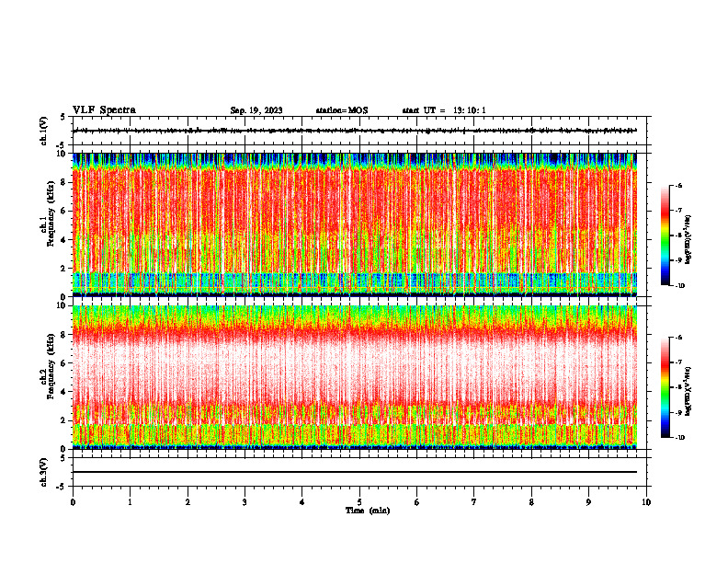Click the ch.1 color scale bar
The image size is (728, 563).
click(665, 236)
